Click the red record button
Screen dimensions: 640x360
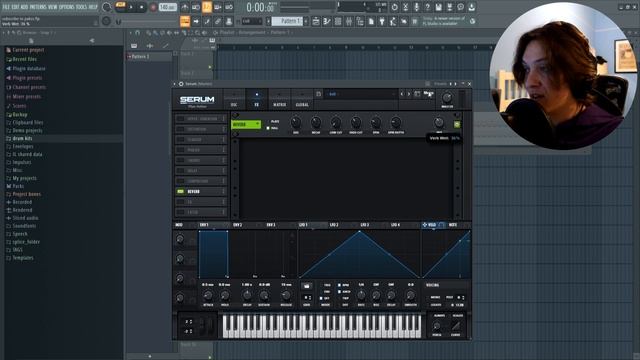pyautogui.click(x=153, y=7)
